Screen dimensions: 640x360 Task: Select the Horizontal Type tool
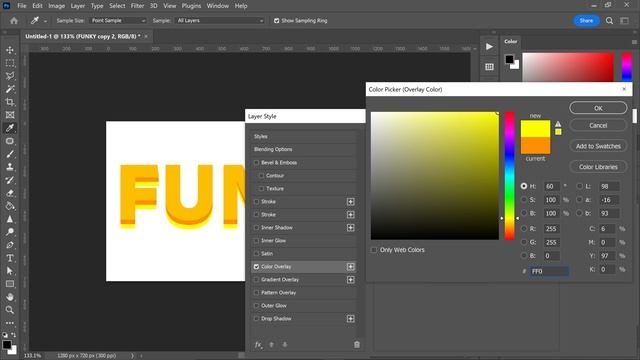pos(10,258)
